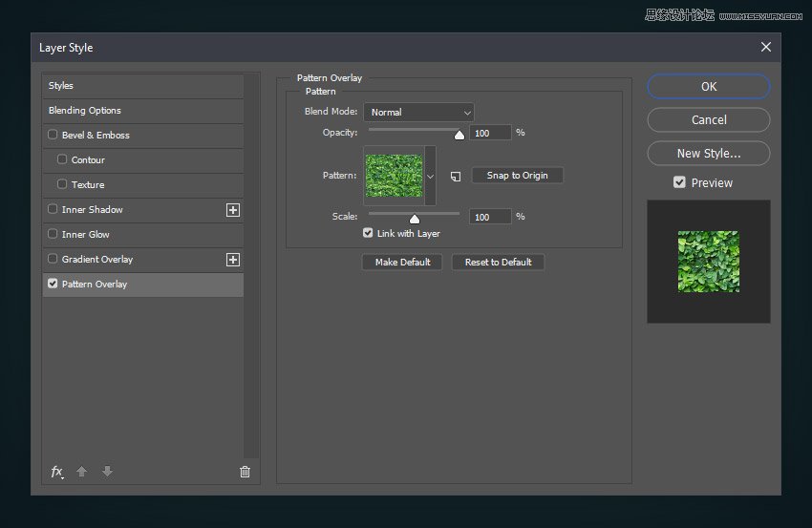This screenshot has width=812, height=528.
Task: Add another Gradient Overlay with plus icon
Action: [x=232, y=260]
